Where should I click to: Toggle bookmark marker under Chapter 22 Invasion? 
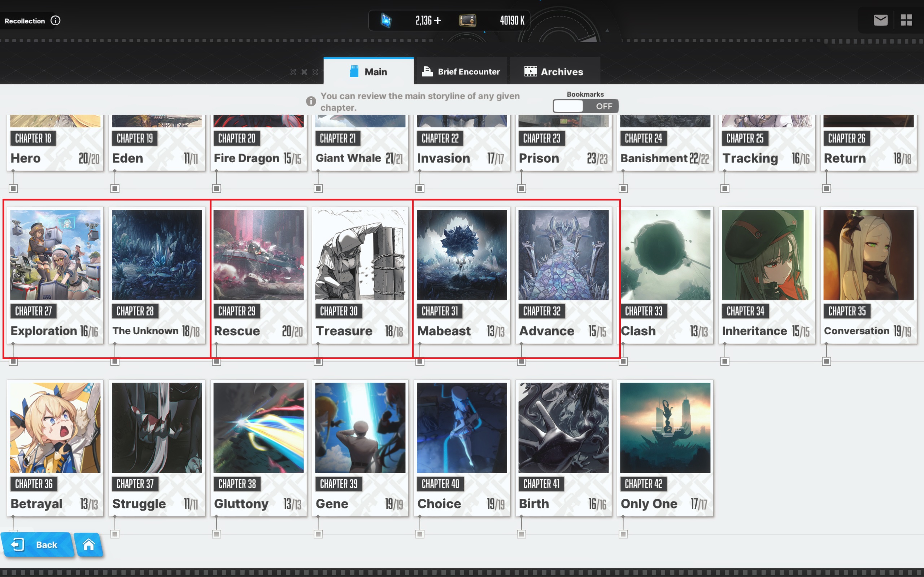coord(420,189)
